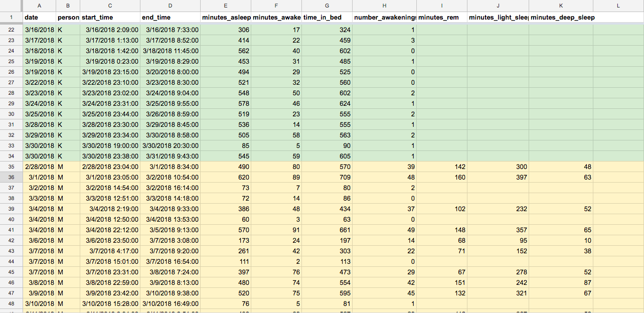The image size is (644, 313).
Task: Select column H header
Action: pos(384,6)
